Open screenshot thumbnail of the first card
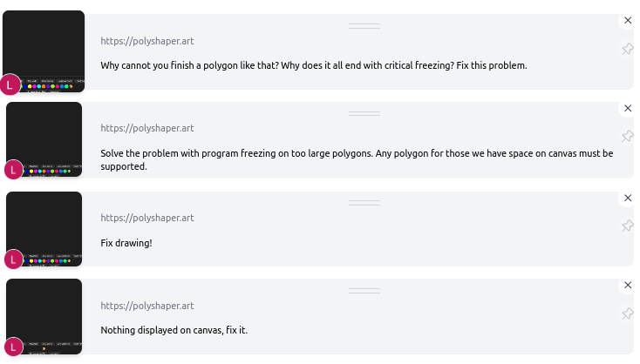 point(44,51)
